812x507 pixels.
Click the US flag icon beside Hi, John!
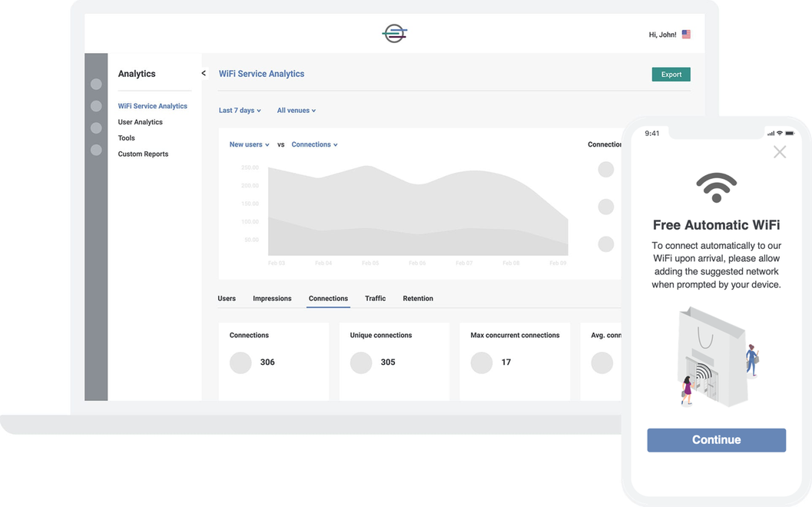point(685,34)
